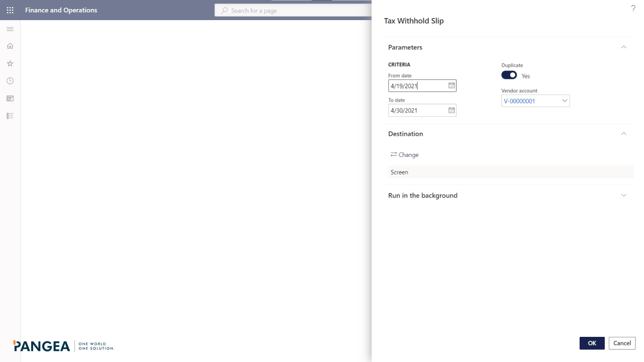The image size is (644, 362).
Task: Go to Home in the sidebar
Action: coord(10,46)
